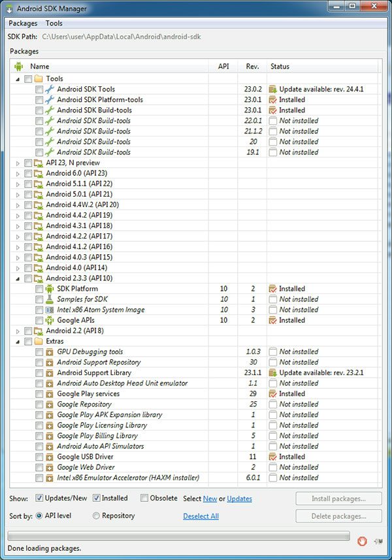The width and height of the screenshot is (392, 560).
Task: Click the HAXM installer package icon
Action: pyautogui.click(x=50, y=478)
